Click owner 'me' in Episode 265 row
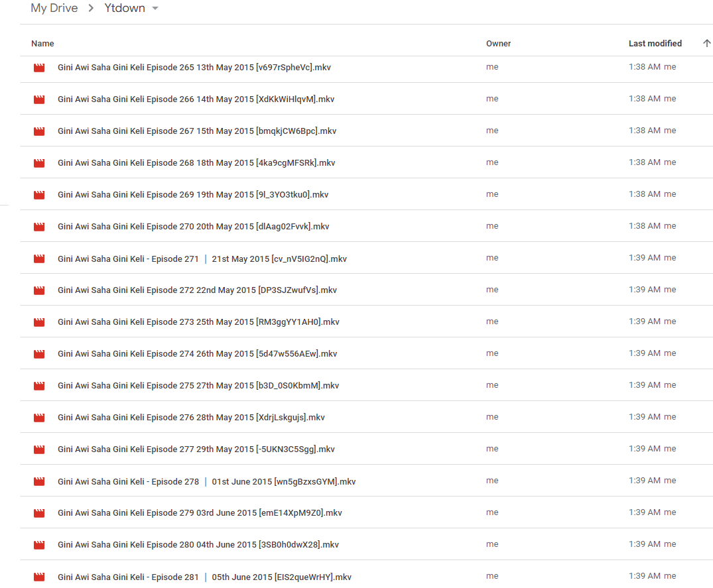Screen dimensions: 713x588 pos(492,67)
